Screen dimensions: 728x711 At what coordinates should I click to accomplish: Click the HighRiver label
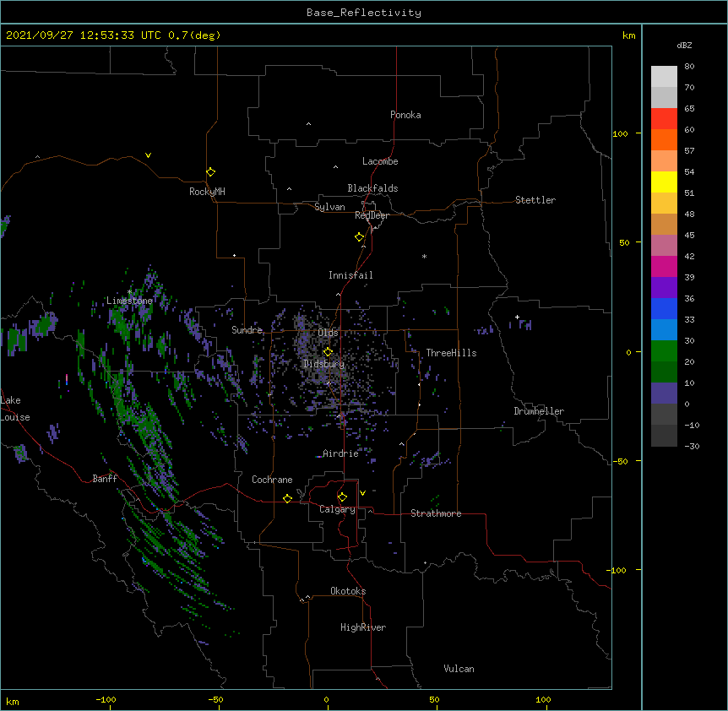coord(363,627)
